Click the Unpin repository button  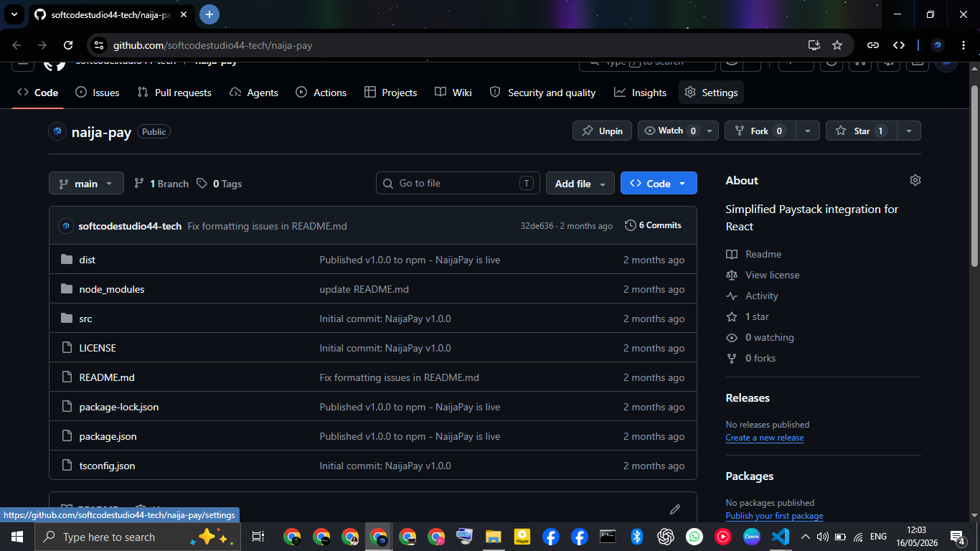(602, 131)
